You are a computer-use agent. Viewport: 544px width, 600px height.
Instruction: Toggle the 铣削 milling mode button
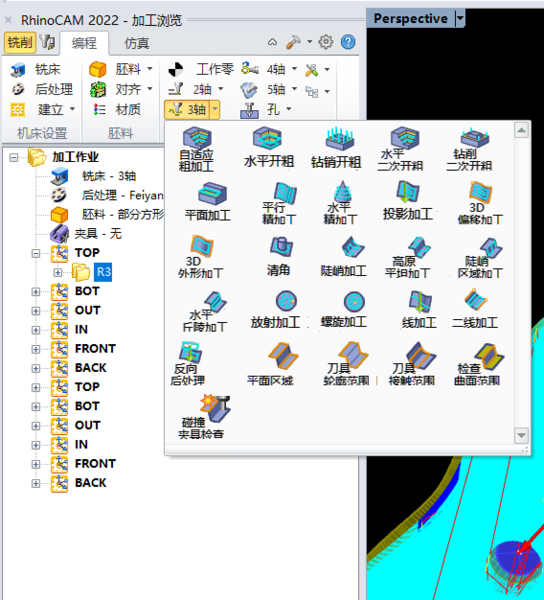pyautogui.click(x=20, y=42)
